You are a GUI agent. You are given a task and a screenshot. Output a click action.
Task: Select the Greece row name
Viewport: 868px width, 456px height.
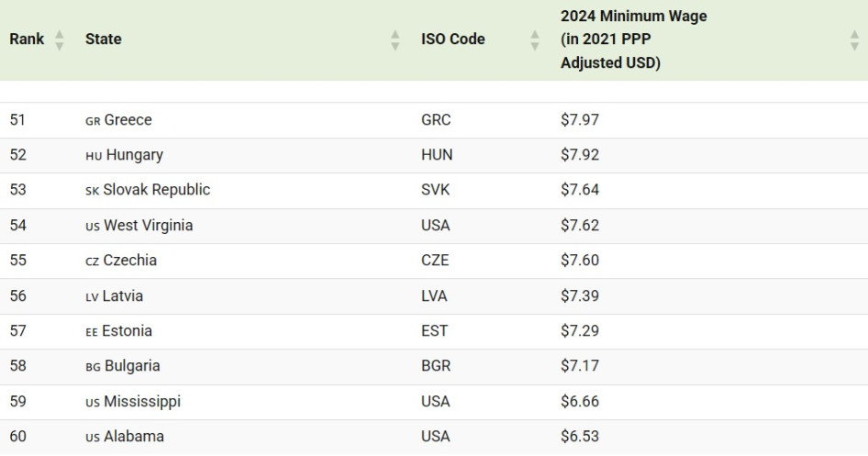[x=128, y=120]
